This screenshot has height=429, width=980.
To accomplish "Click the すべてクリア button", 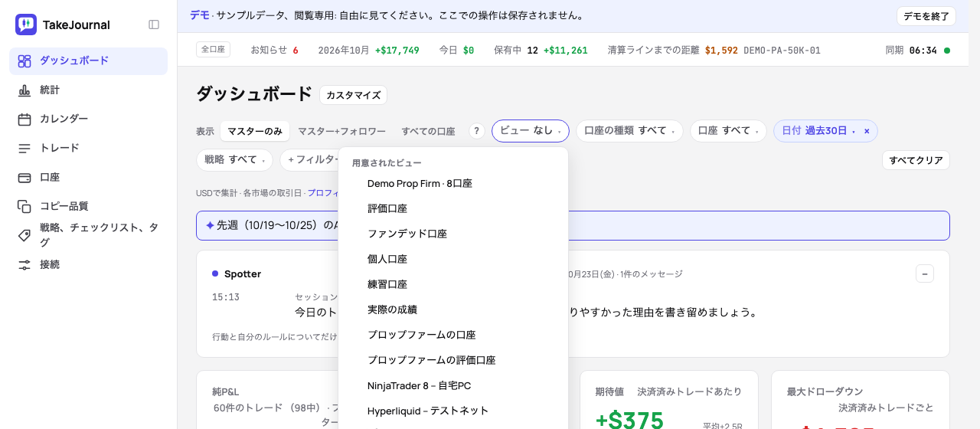I will tap(916, 160).
